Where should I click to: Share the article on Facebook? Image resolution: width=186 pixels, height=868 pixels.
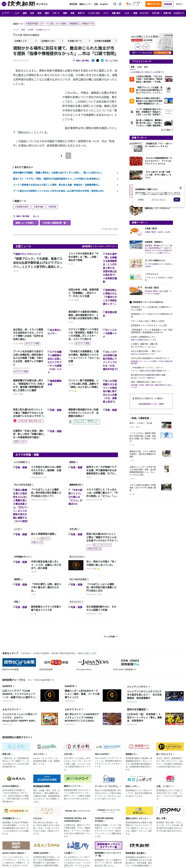pos(93,61)
